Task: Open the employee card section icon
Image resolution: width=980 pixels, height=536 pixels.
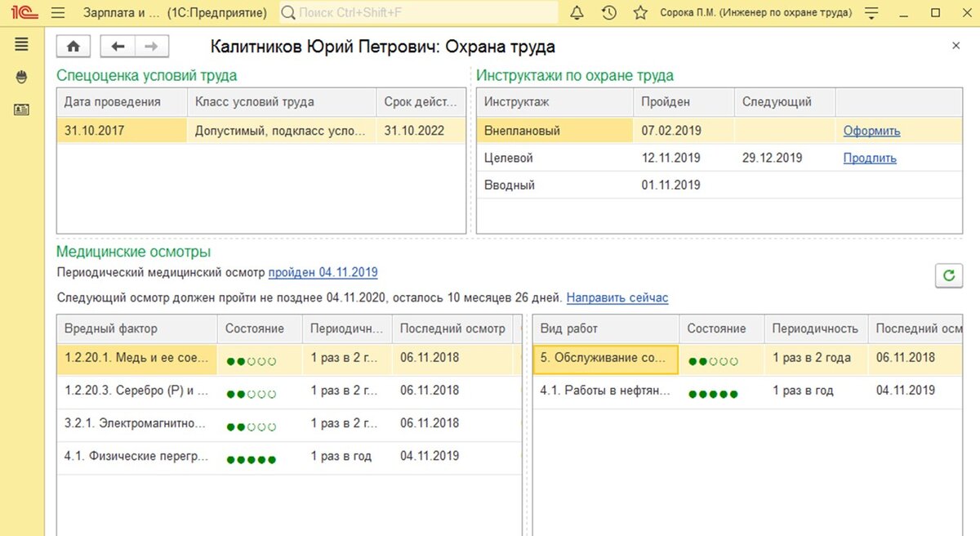Action: click(22, 109)
